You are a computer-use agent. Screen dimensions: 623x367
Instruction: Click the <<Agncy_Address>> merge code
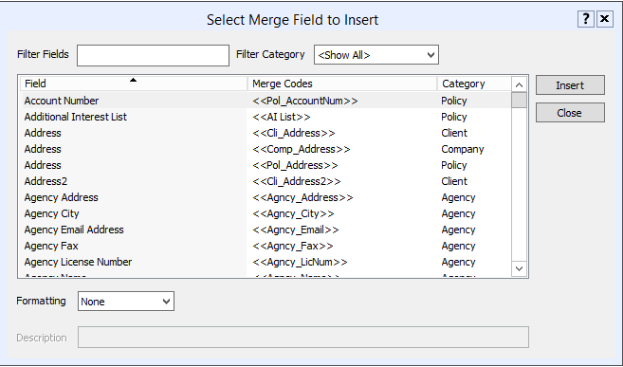click(302, 197)
